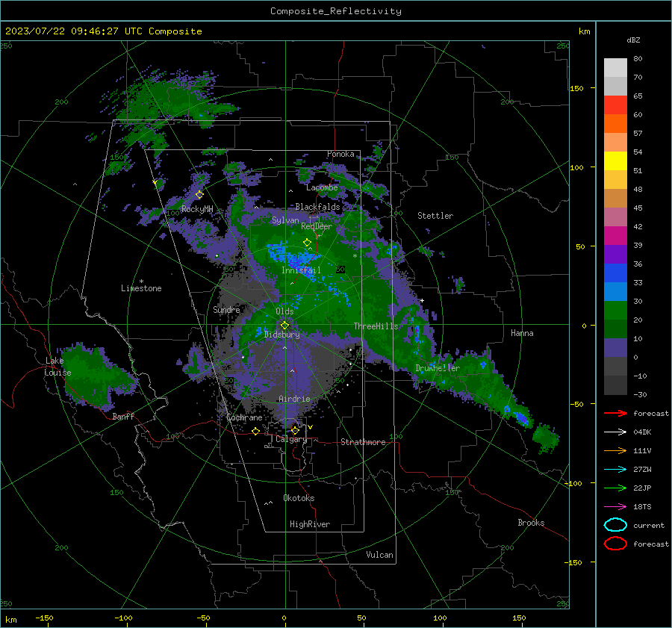The image size is (672, 628).
Task: Click the dark orange 60–57 dBZ swatch
Action: point(615,123)
